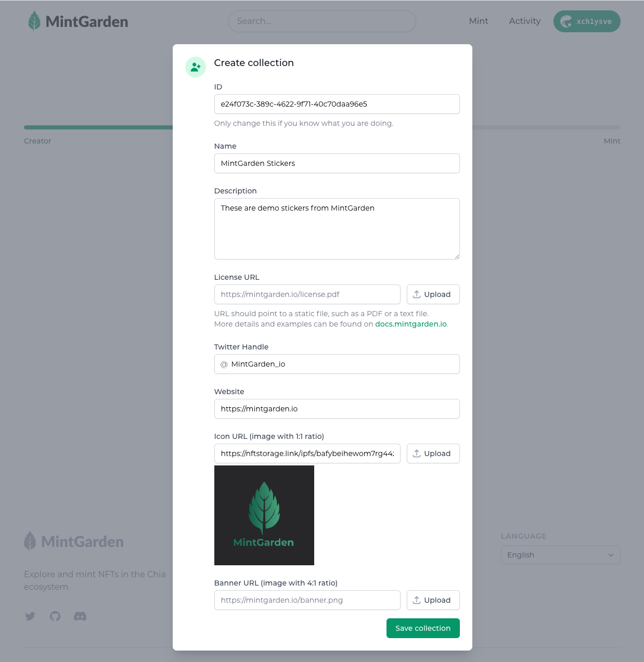Image resolution: width=644 pixels, height=662 pixels.
Task: Save the collection
Action: tap(423, 628)
